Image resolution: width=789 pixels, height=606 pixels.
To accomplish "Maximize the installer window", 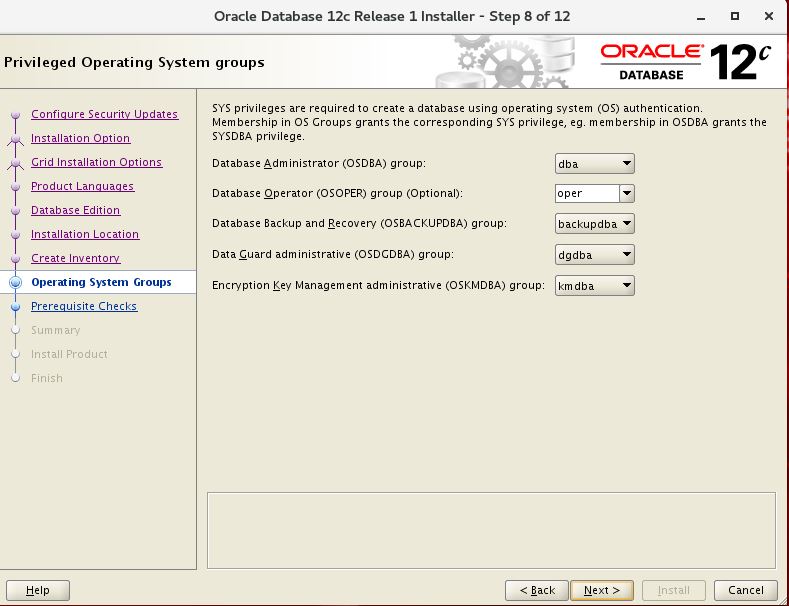I will [735, 16].
